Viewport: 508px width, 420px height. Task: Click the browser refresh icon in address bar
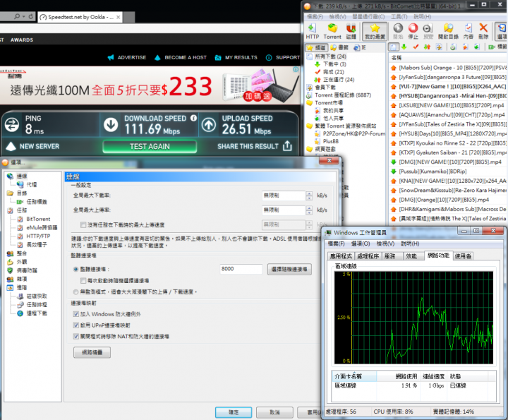click(31, 16)
